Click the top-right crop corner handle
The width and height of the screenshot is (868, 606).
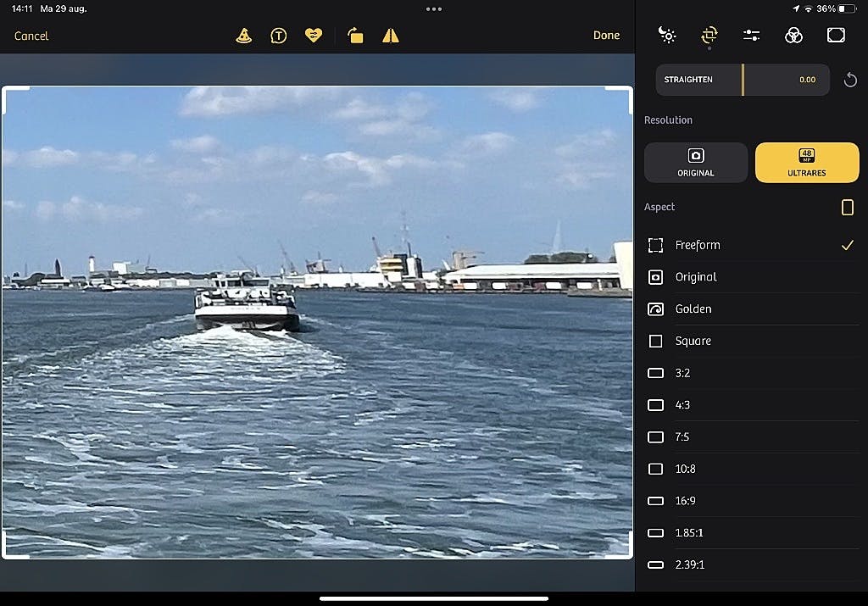coord(620,98)
